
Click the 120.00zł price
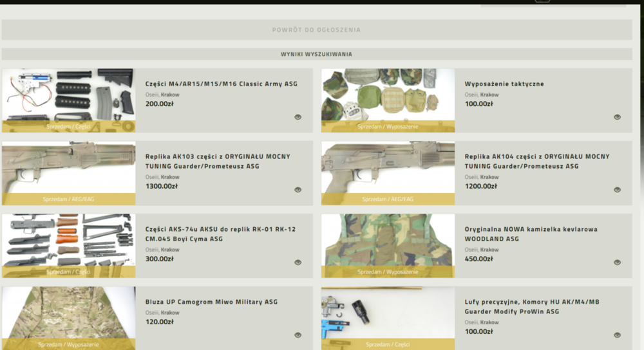tap(159, 322)
